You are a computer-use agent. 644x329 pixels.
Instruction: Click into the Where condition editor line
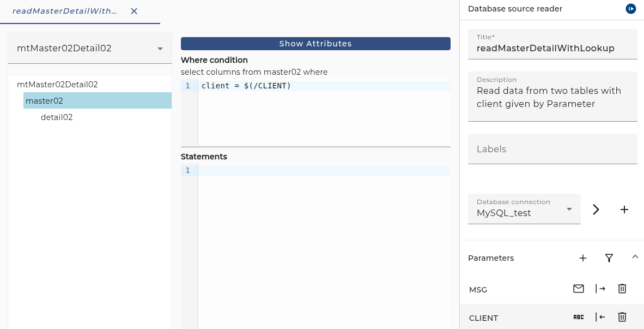pos(324,86)
